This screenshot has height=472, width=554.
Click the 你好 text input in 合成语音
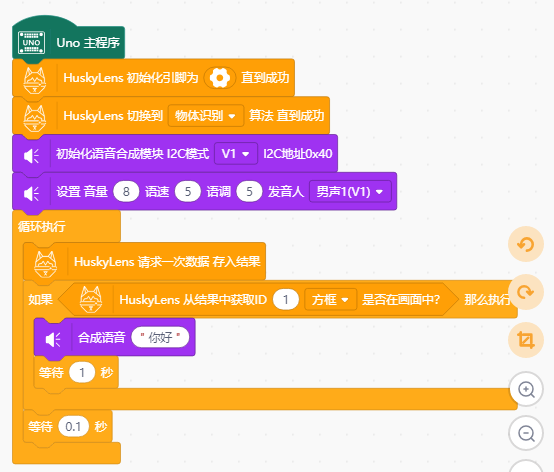(x=160, y=337)
